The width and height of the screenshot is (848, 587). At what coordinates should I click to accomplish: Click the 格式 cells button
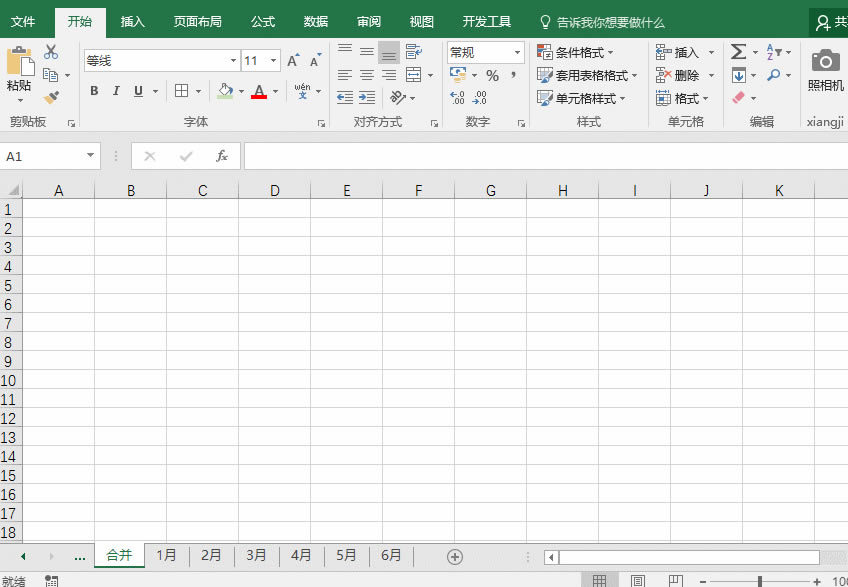pyautogui.click(x=681, y=98)
